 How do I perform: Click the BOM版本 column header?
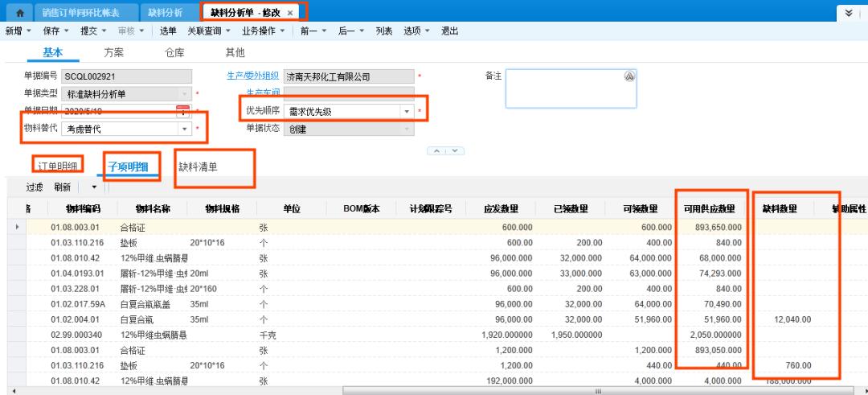(362, 209)
